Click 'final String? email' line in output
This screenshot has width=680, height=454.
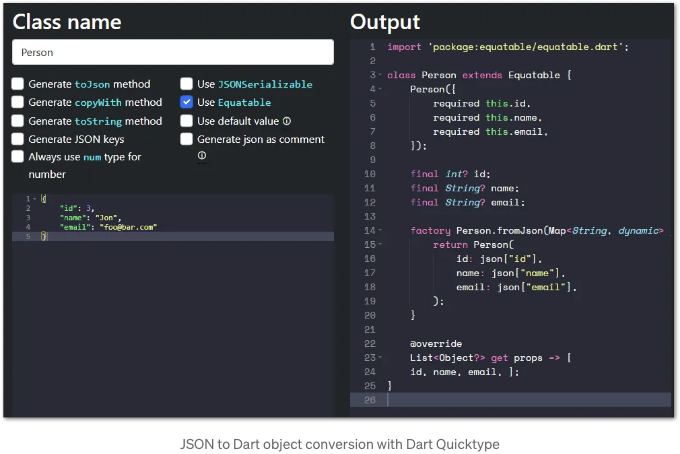click(x=468, y=203)
